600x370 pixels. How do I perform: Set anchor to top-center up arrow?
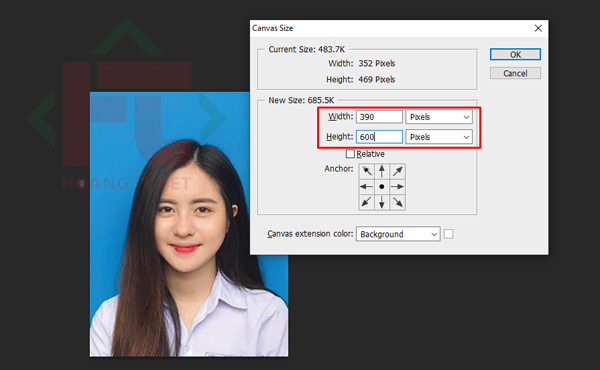tap(382, 171)
